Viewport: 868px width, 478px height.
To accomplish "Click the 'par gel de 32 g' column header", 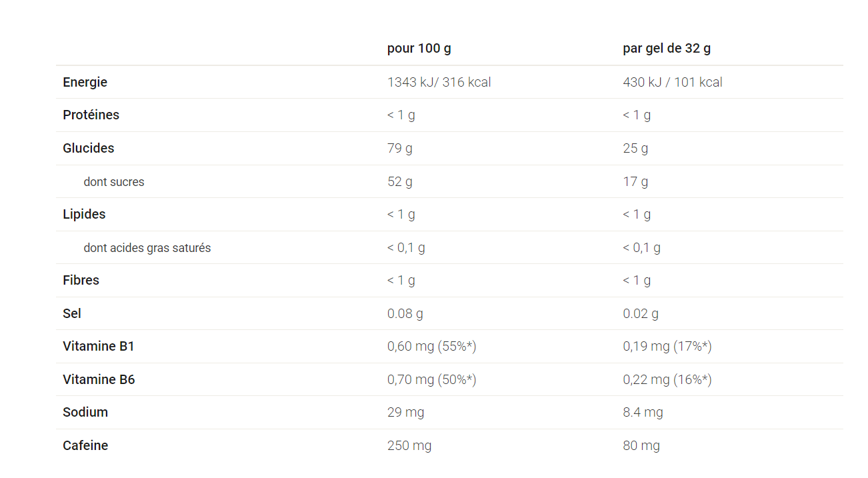I will click(667, 49).
